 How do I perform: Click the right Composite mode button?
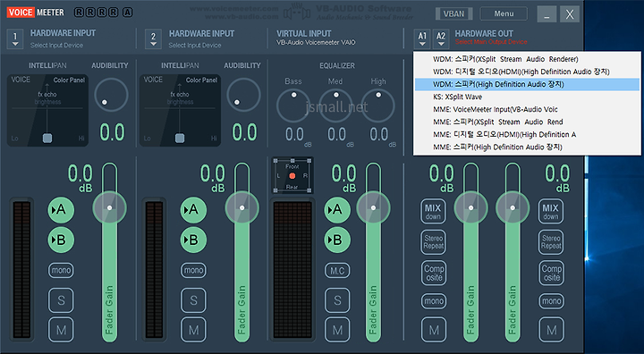click(551, 273)
